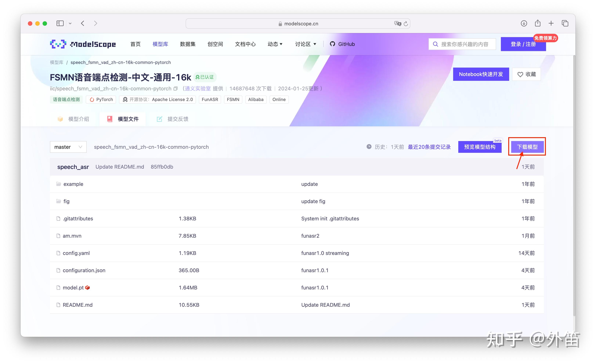Viewport: 596px width, 364px height.
Task: Click the Safari share icon
Action: click(x=537, y=23)
